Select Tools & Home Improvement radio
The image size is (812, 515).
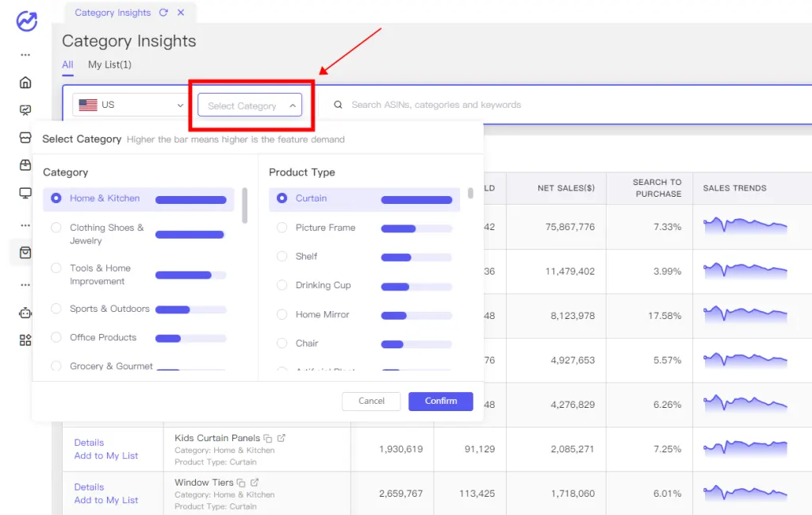(56, 268)
